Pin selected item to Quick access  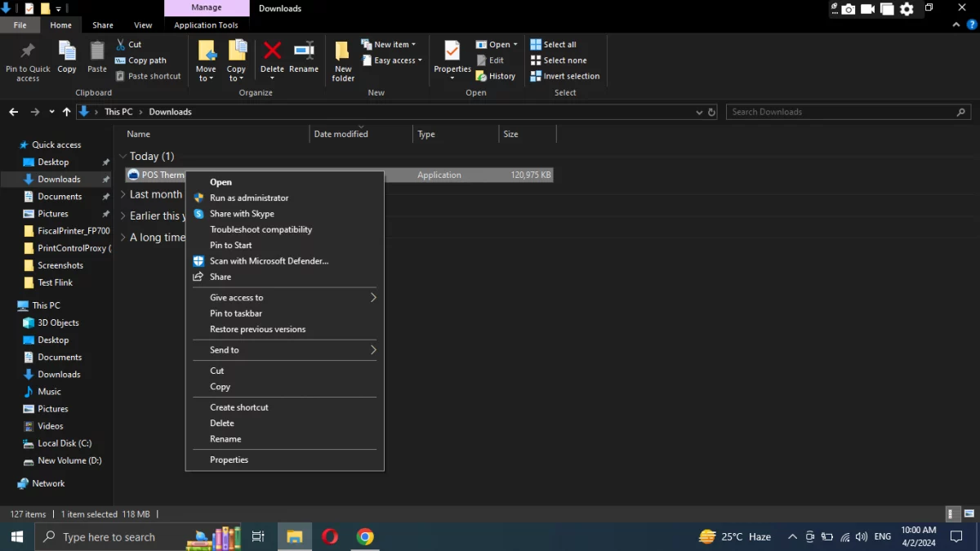[27, 60]
